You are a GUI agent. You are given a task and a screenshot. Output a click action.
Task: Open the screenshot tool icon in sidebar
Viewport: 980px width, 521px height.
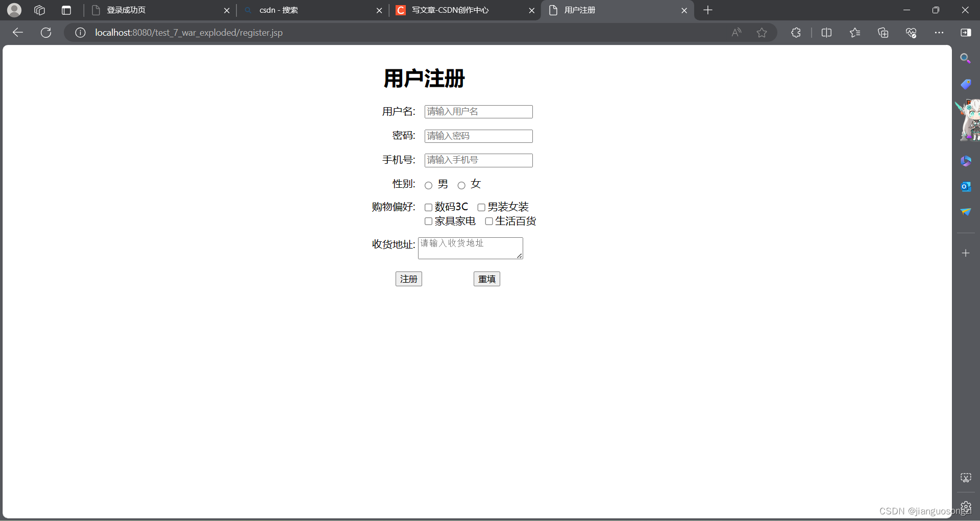(966, 478)
